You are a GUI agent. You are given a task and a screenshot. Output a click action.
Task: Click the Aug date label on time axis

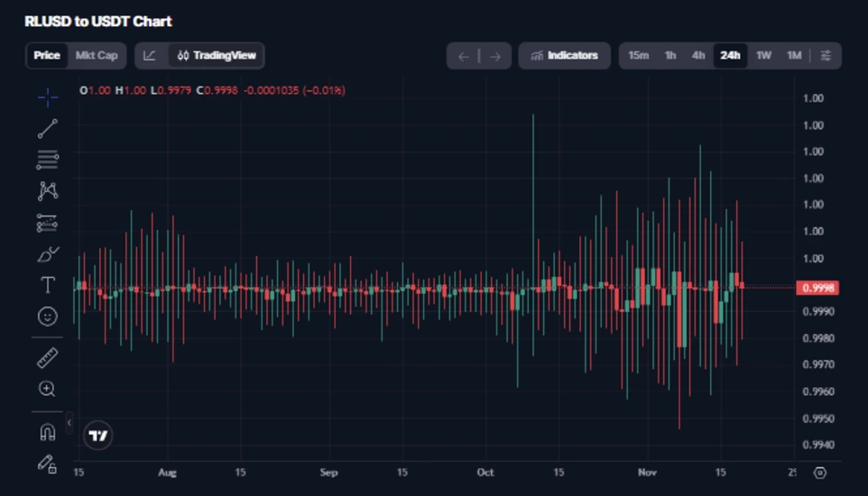point(167,473)
